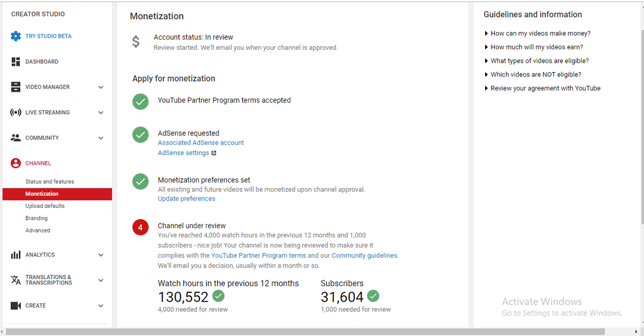
Task: Open the Advanced channel settings
Action: click(x=38, y=231)
